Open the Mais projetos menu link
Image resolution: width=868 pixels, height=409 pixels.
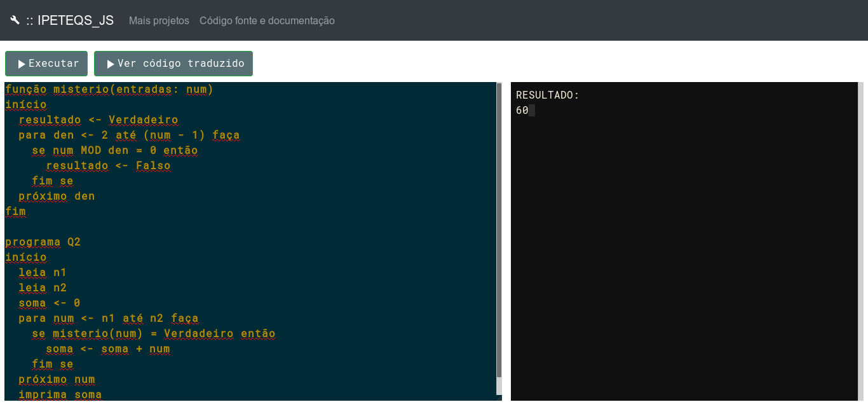[159, 21]
